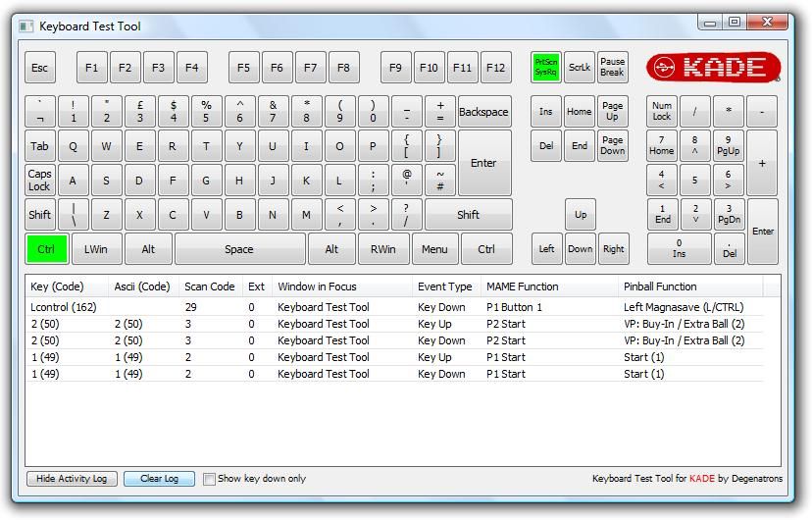Image resolution: width=812 pixels, height=520 pixels.
Task: Click the F12 key
Action: 495,68
